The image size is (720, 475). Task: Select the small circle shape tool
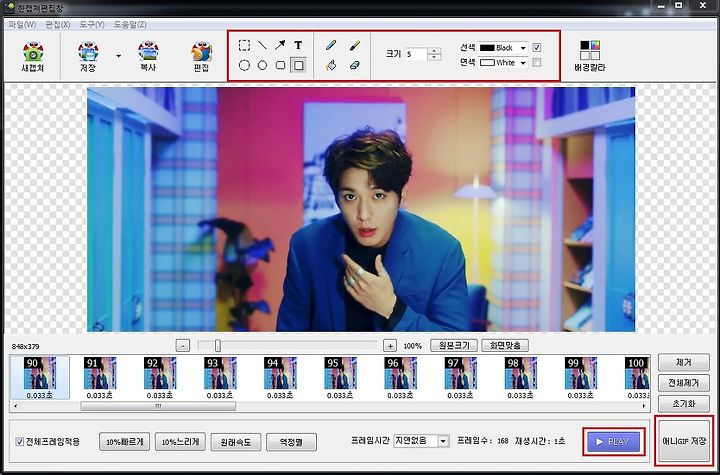pyautogui.click(x=262, y=65)
